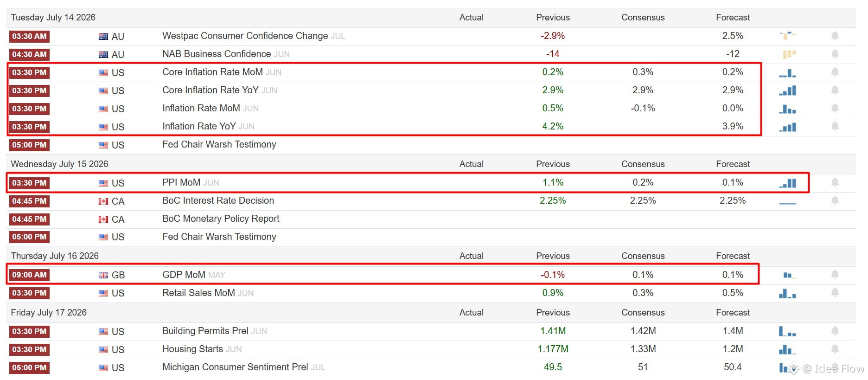868x380 pixels.
Task: Open mini chart for Inflation Rate MoM
Action: [787, 109]
